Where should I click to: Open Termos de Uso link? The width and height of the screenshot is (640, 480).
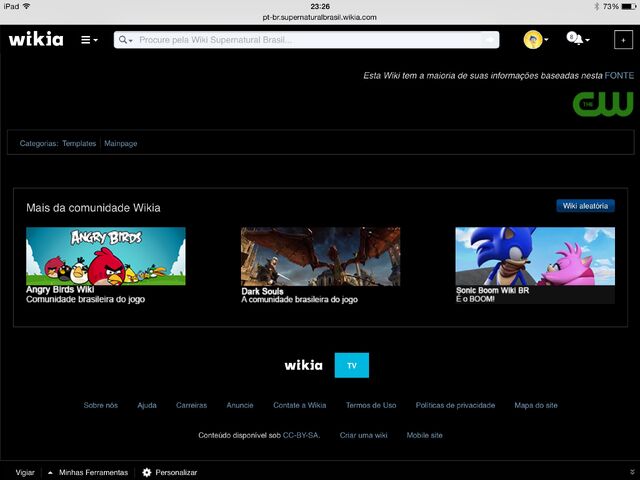pos(371,405)
